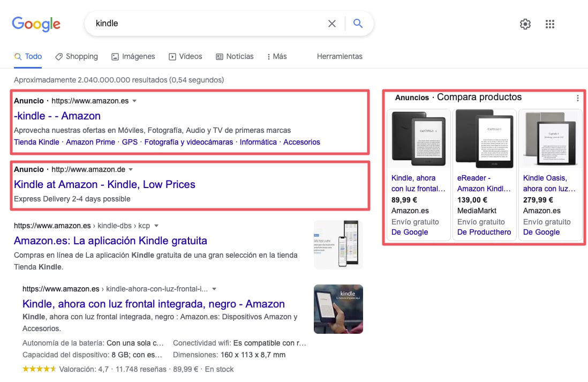Click 'Dimensiones: 160 x 113 x 8,7 mm'
Image resolution: width=588 pixels, height=382 pixels.
[x=229, y=355]
